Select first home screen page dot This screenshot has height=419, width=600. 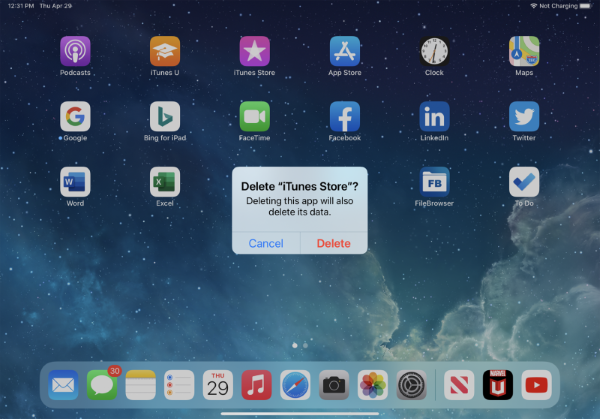click(x=295, y=345)
